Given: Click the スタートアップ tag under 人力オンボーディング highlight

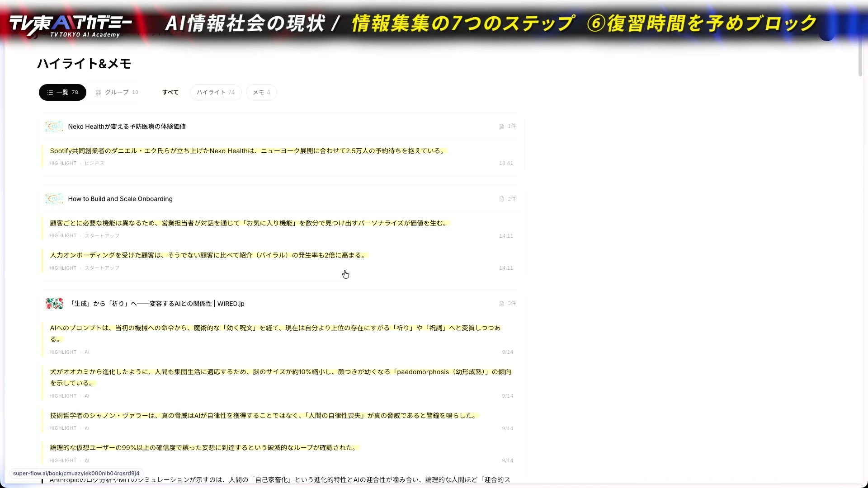Looking at the screenshot, I should coord(102,268).
